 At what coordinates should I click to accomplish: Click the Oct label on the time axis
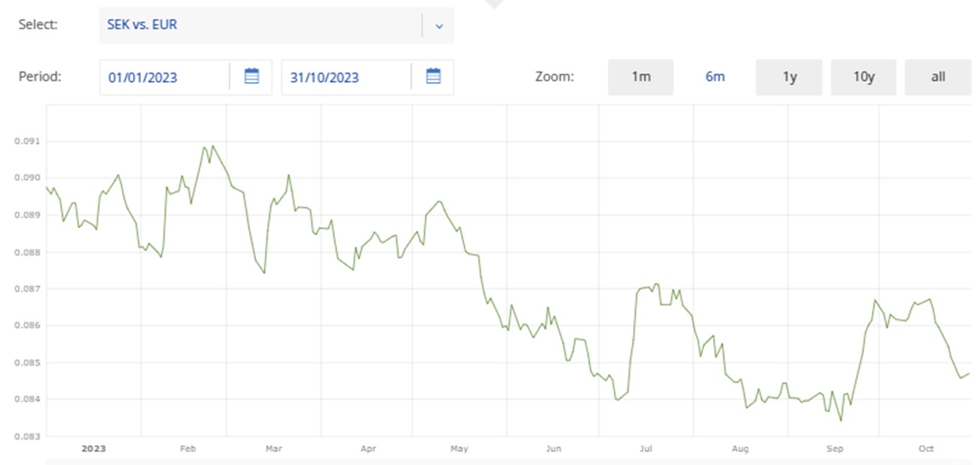[x=926, y=449]
